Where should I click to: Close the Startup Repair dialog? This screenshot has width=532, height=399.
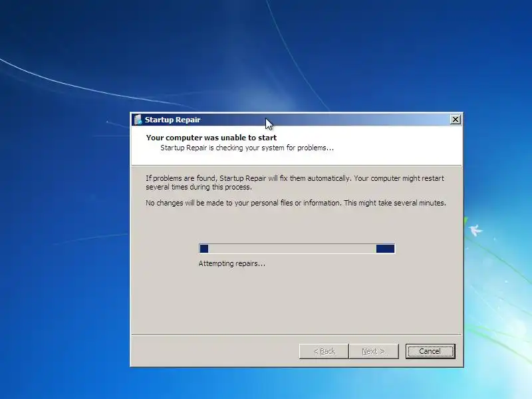pyautogui.click(x=456, y=120)
